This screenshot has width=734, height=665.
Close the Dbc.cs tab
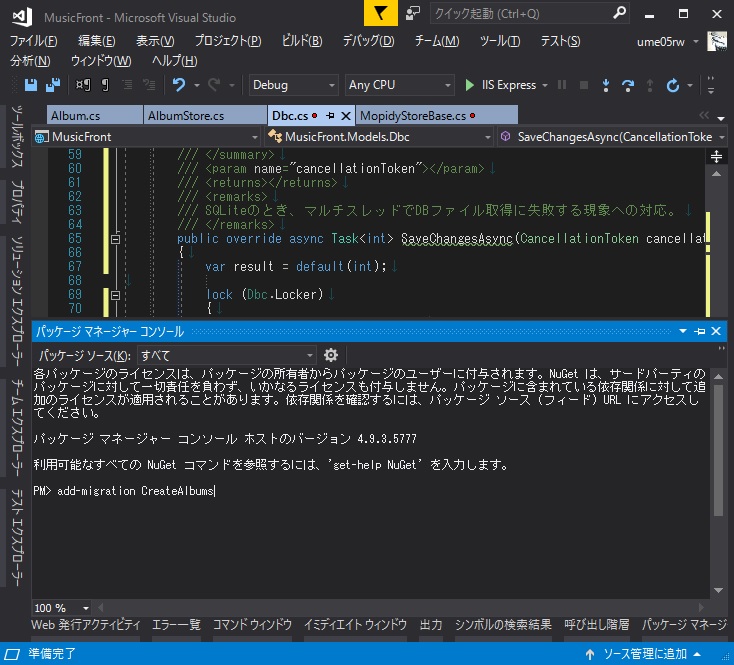click(x=346, y=116)
